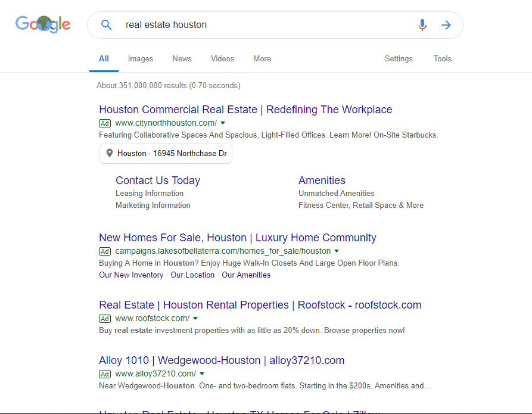Open Houston Commercial Real Estate ad link

[x=245, y=110]
